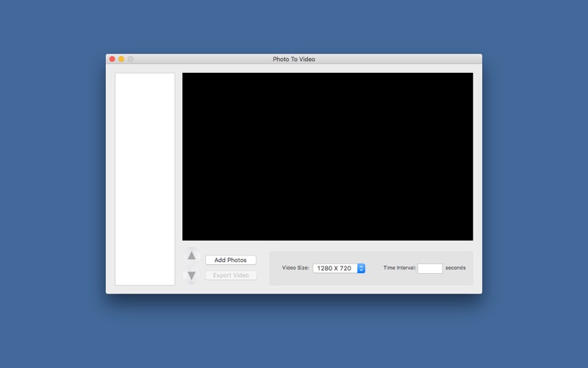Minimize the Photo To Video window
This screenshot has height=368, width=588.
click(x=121, y=59)
